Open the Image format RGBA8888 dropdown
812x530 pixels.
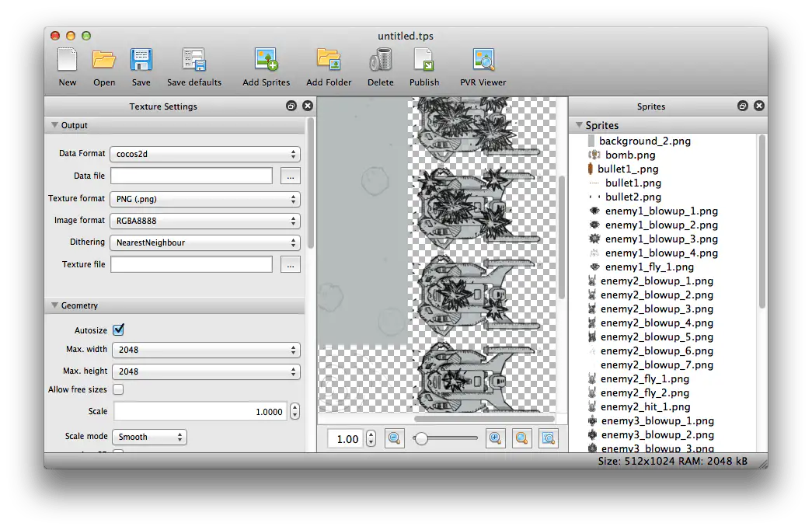[x=204, y=221]
